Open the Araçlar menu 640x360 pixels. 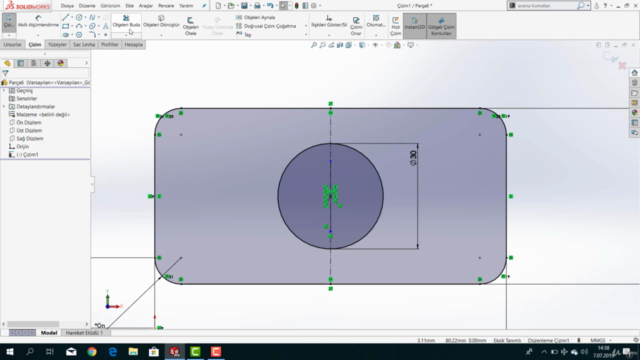click(146, 6)
